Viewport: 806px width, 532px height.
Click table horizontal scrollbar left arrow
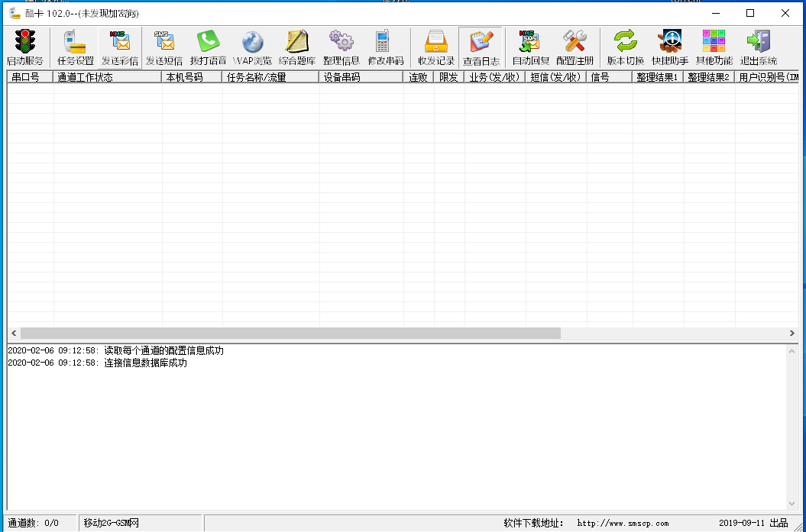pos(14,334)
